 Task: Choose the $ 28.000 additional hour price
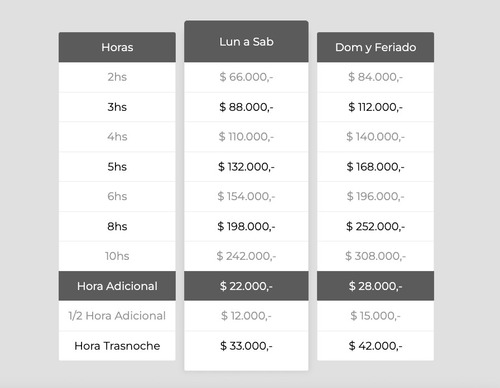click(375, 286)
